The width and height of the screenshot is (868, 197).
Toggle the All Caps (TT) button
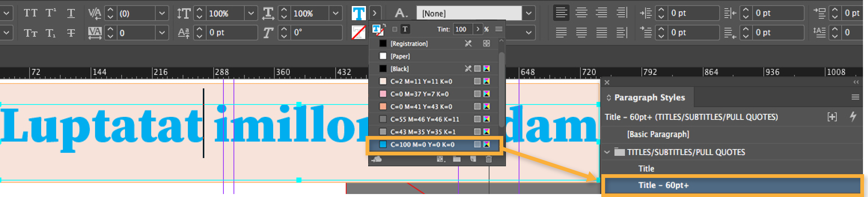(x=30, y=13)
